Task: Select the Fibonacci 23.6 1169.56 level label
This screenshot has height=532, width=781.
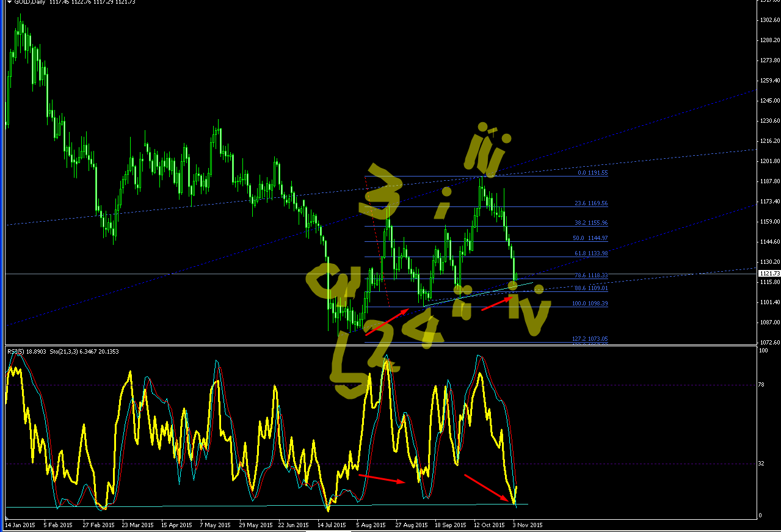Action: [592, 203]
